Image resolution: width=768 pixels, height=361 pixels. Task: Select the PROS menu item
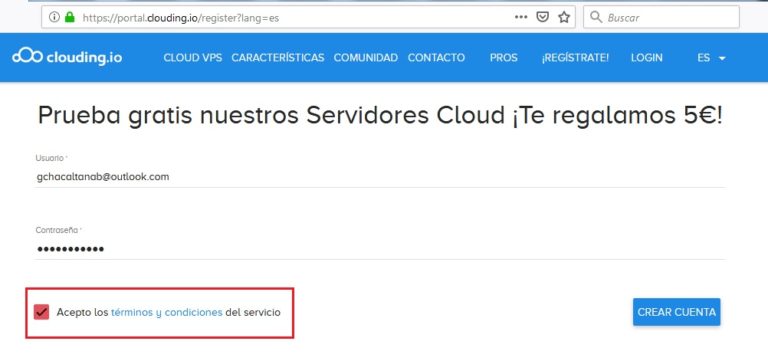pyautogui.click(x=504, y=58)
